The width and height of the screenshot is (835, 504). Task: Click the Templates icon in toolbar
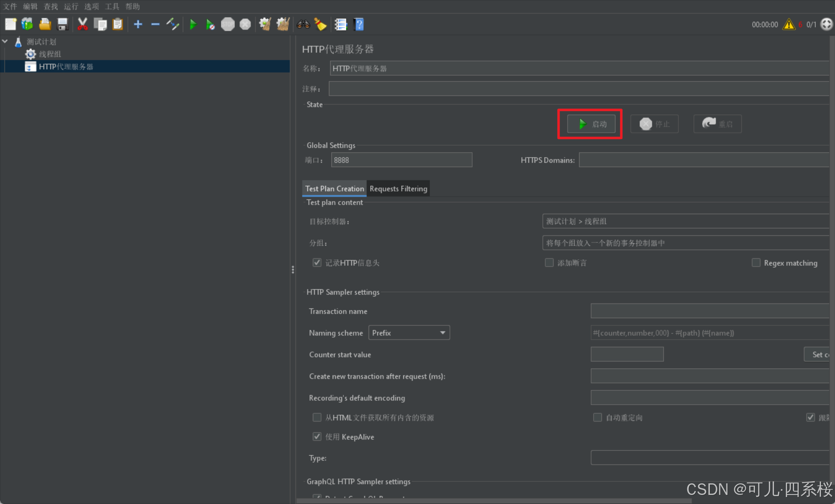click(x=27, y=24)
